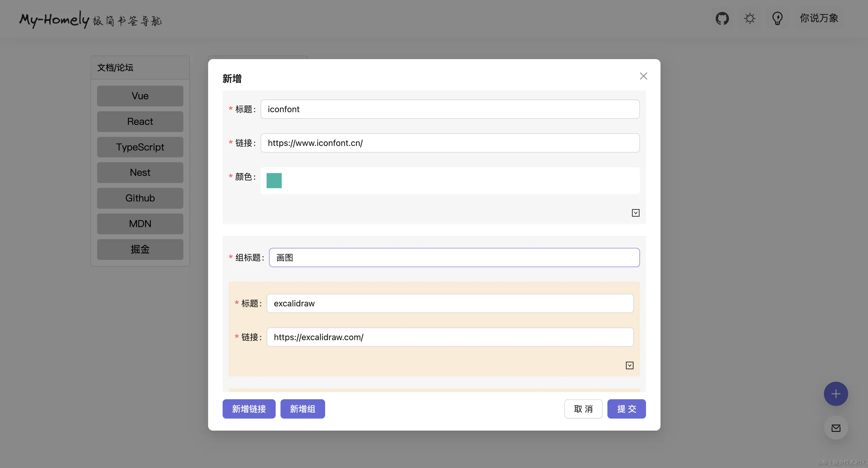Screen dimensions: 868x468
Task: Edit the 组标题 field containing 画图
Action: click(454, 258)
